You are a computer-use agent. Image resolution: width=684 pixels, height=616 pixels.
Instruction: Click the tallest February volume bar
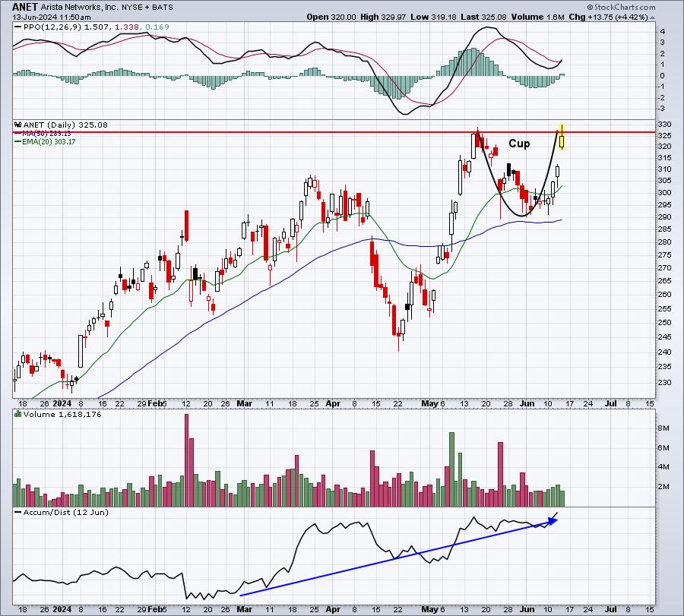coord(187,460)
